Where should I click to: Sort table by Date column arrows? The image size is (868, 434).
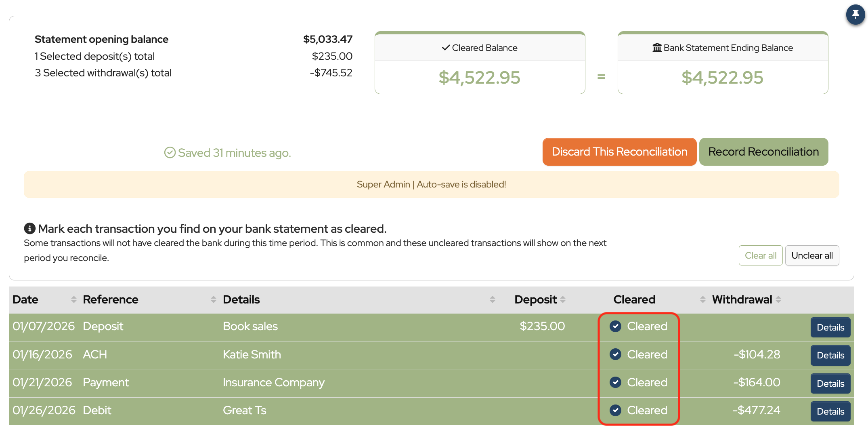point(73,299)
